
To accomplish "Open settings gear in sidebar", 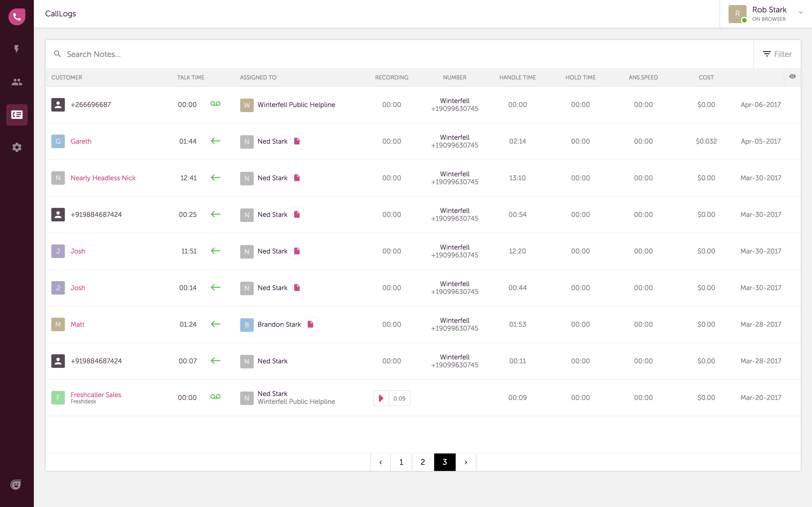I will tap(17, 147).
